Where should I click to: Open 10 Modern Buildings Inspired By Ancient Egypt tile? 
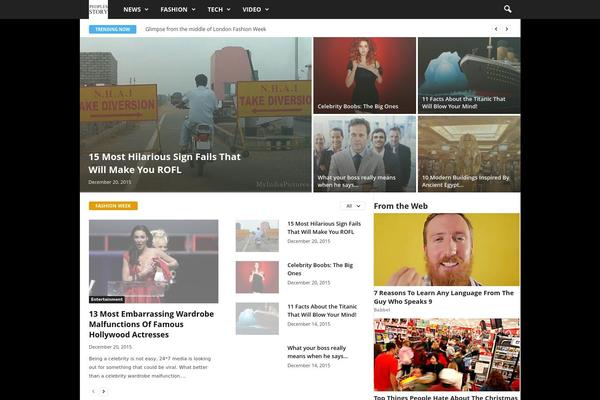469,154
